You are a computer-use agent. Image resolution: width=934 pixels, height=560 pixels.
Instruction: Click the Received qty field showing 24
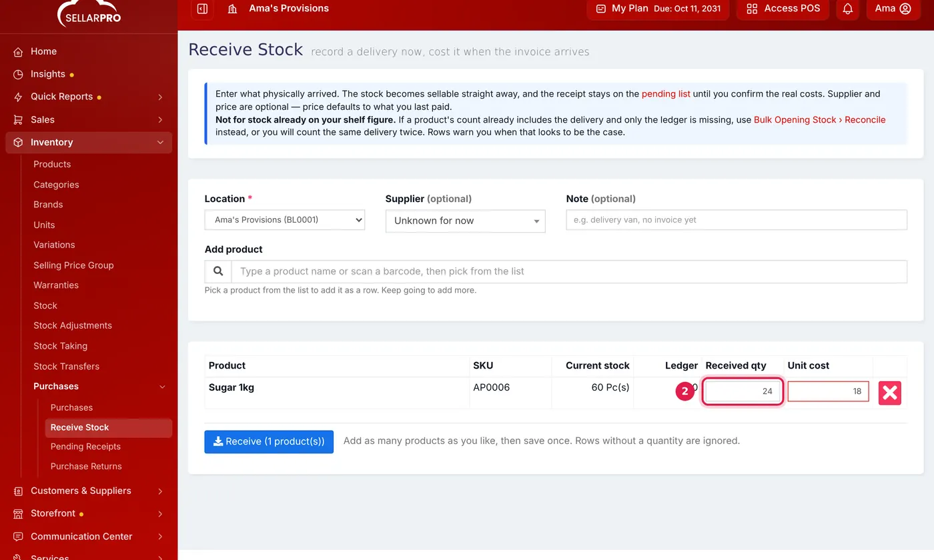tap(743, 391)
